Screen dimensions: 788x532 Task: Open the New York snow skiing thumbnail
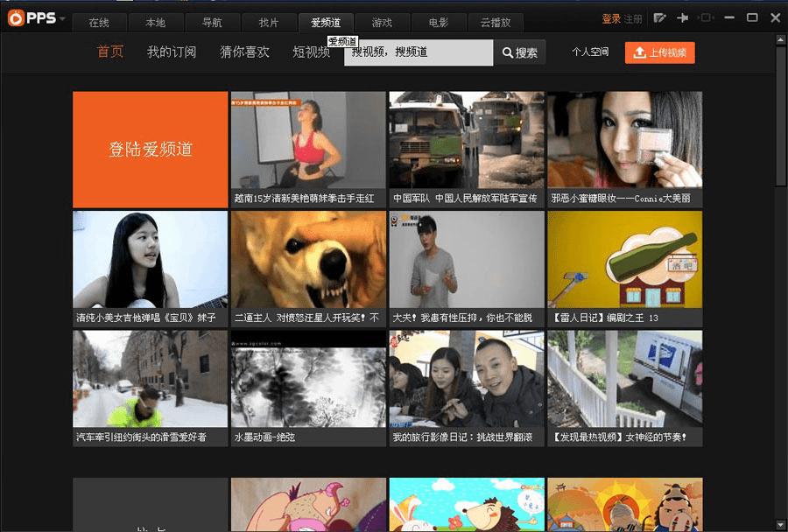coord(151,379)
